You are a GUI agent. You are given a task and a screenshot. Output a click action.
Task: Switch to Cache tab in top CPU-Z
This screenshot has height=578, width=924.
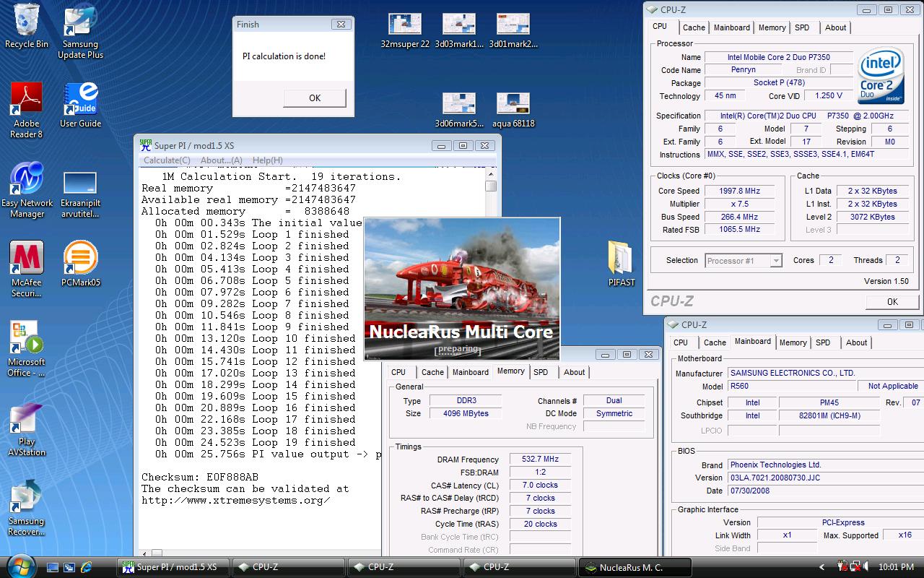click(x=694, y=27)
